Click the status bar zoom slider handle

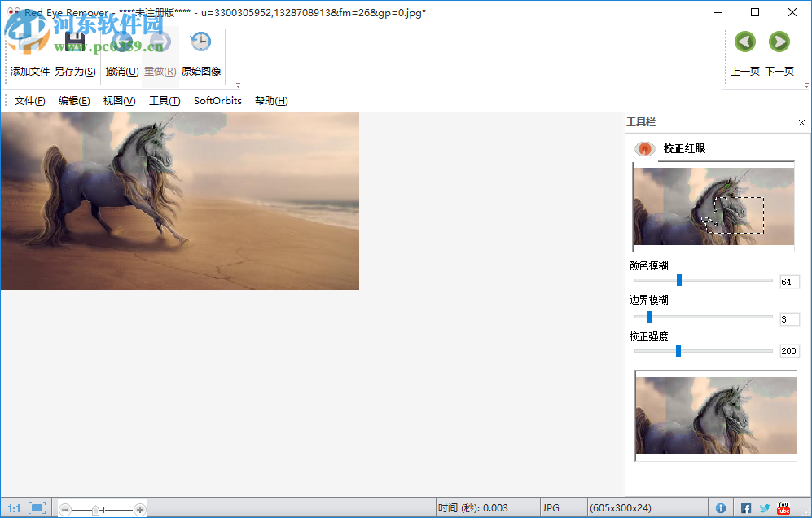[x=95, y=510]
